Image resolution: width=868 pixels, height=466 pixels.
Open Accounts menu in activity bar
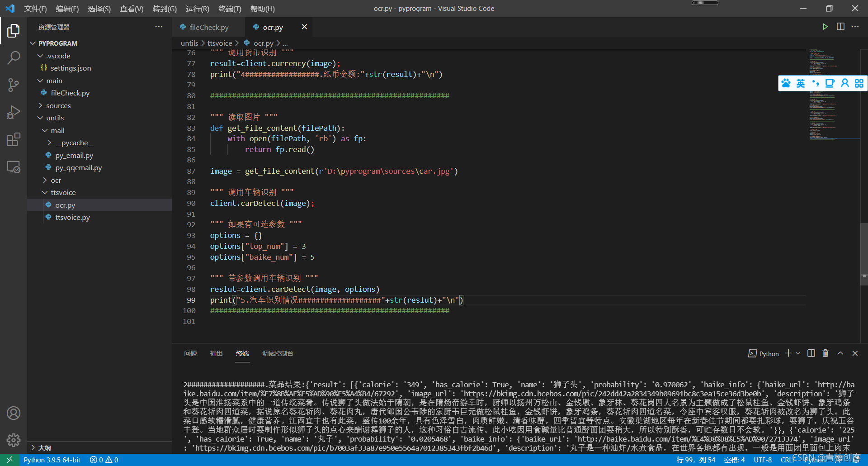click(14, 413)
